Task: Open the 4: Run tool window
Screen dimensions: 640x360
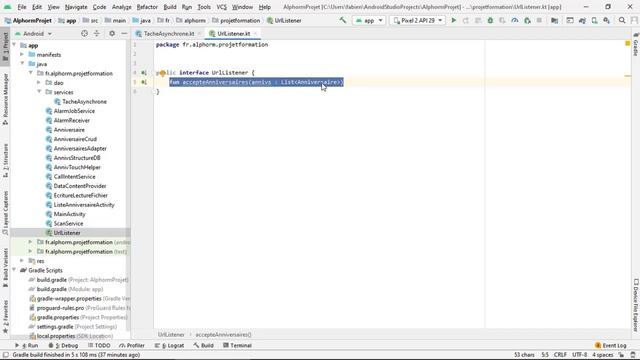Action: 27,345
